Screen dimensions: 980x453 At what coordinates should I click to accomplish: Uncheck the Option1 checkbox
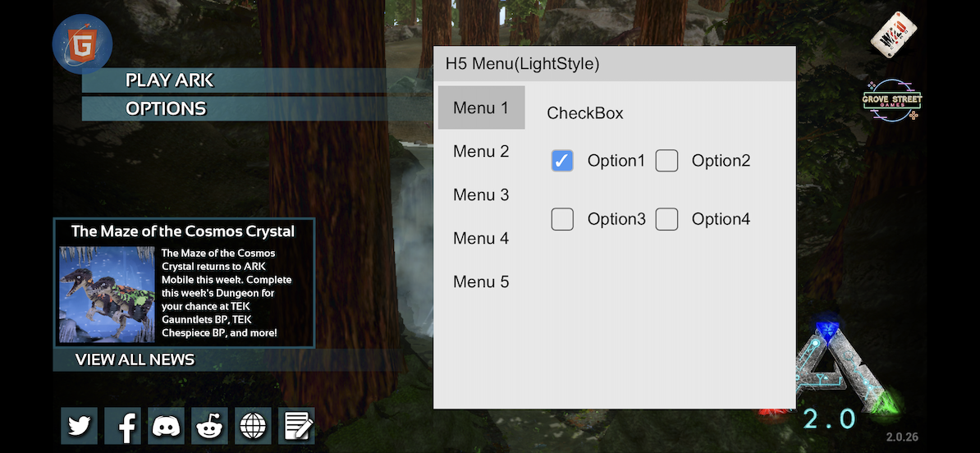coord(562,161)
